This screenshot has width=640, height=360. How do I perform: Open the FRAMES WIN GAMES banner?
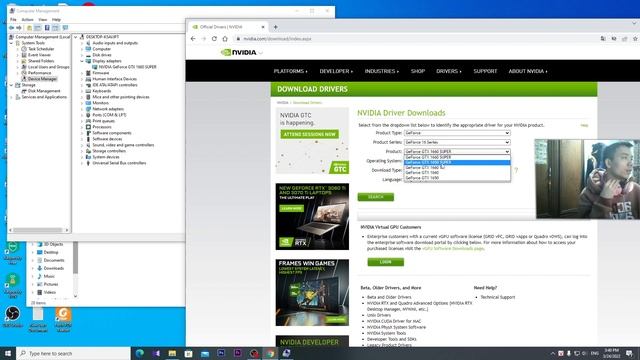312,292
